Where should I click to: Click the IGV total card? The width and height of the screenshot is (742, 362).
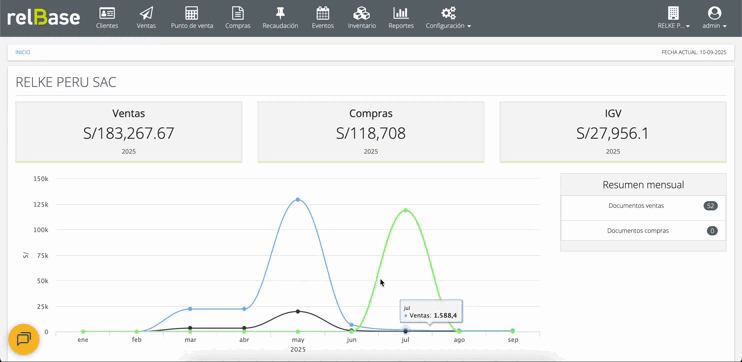coord(613,132)
